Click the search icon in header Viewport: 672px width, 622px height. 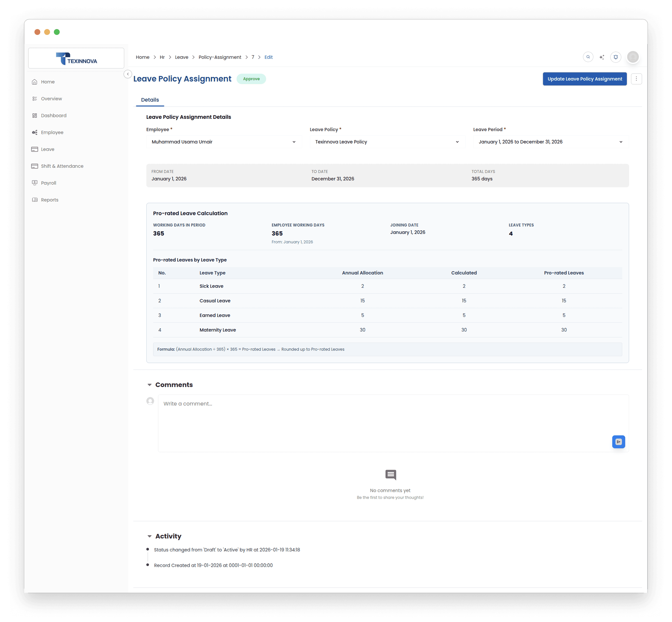[588, 57]
